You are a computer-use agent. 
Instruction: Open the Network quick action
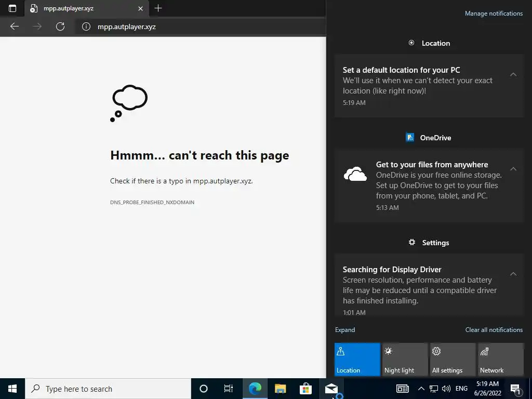(501, 360)
